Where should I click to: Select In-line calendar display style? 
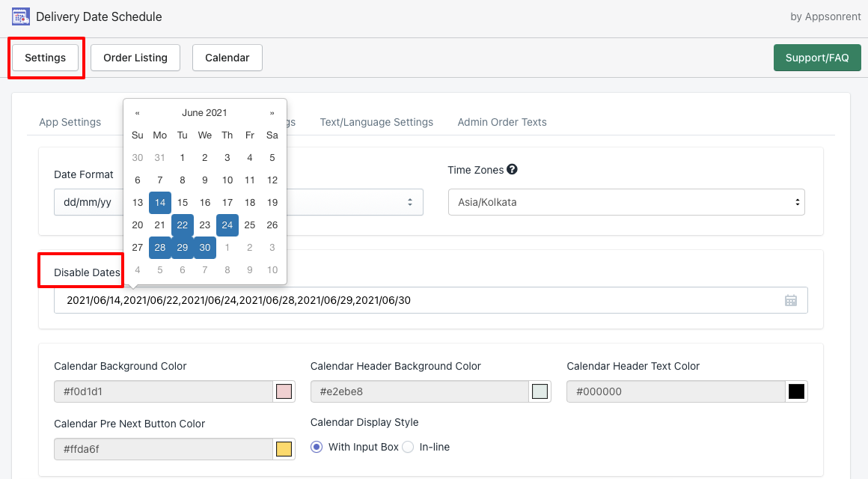point(408,447)
